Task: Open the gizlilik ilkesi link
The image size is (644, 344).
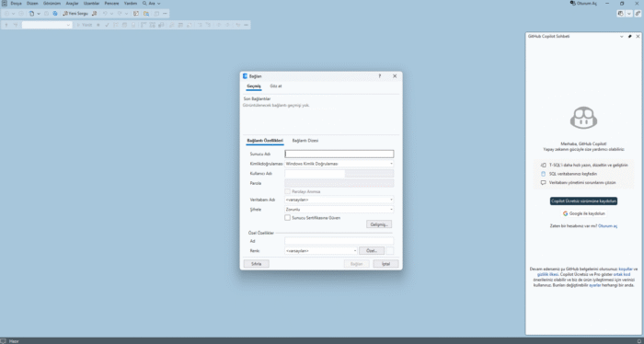Action: point(548,274)
